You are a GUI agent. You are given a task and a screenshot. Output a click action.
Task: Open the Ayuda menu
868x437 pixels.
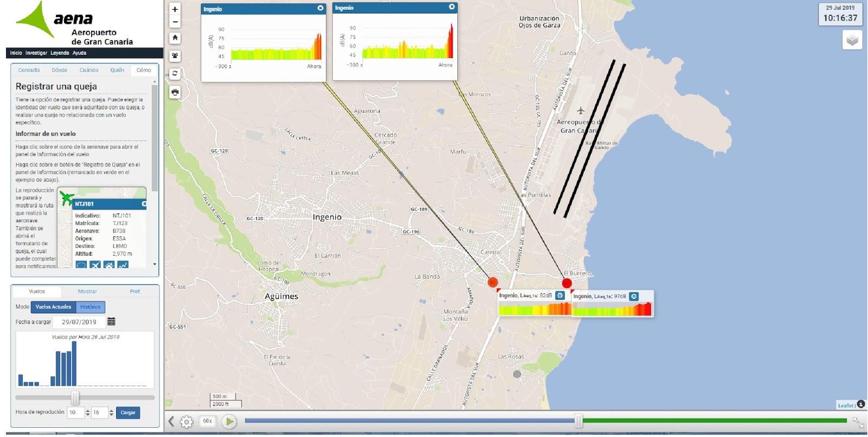point(79,53)
